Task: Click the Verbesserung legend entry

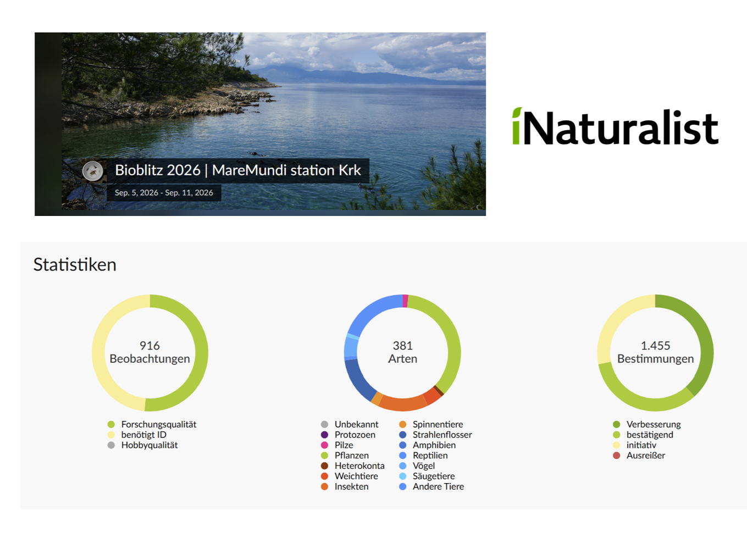Action: (x=646, y=424)
